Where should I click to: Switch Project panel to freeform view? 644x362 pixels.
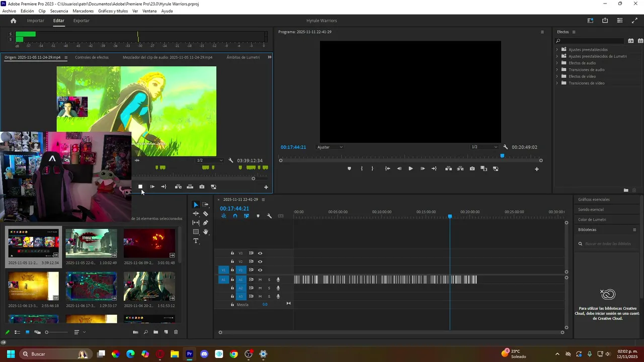tap(37, 332)
